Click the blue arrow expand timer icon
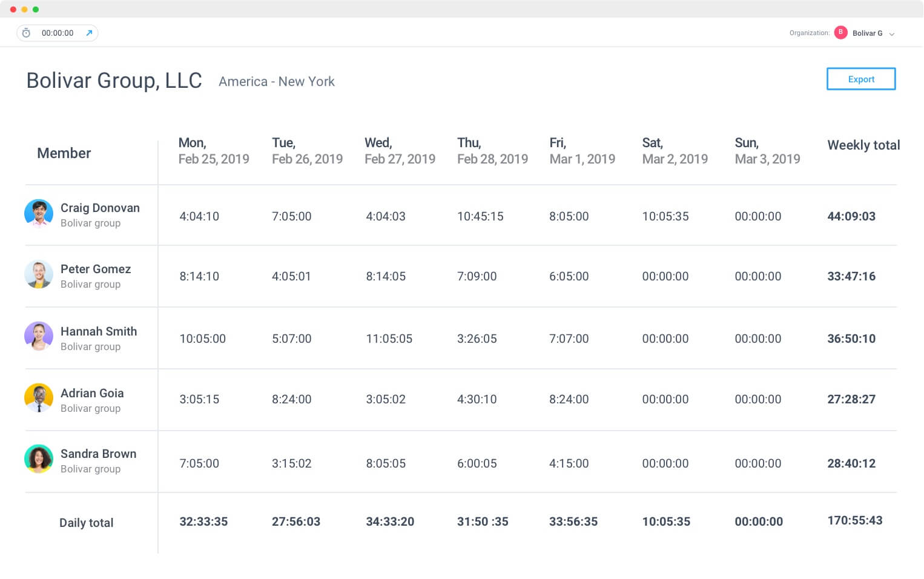This screenshot has height=579, width=924. pyautogui.click(x=89, y=33)
